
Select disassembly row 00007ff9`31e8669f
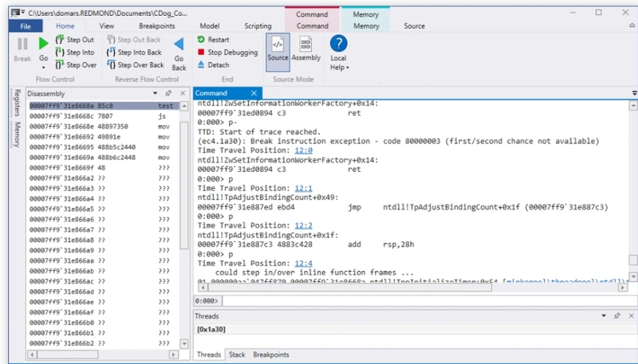tap(104, 168)
